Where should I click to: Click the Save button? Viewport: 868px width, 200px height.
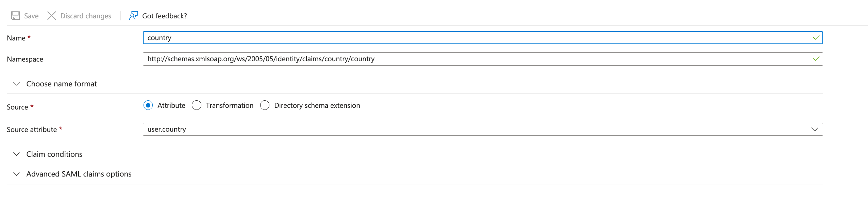(31, 16)
